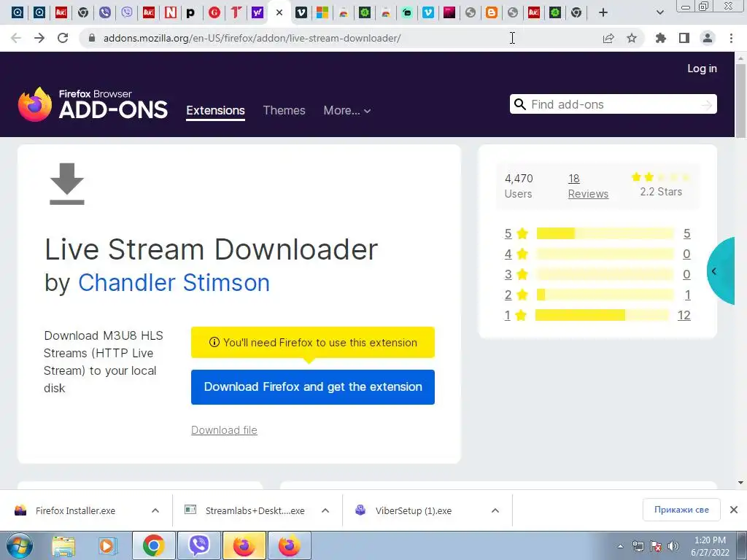The height and width of the screenshot is (560, 747).
Task: Open the 18 Reviews link
Action: point(588,186)
